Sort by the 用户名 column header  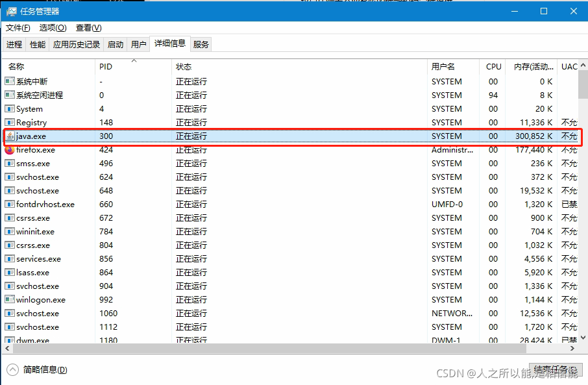click(x=454, y=67)
